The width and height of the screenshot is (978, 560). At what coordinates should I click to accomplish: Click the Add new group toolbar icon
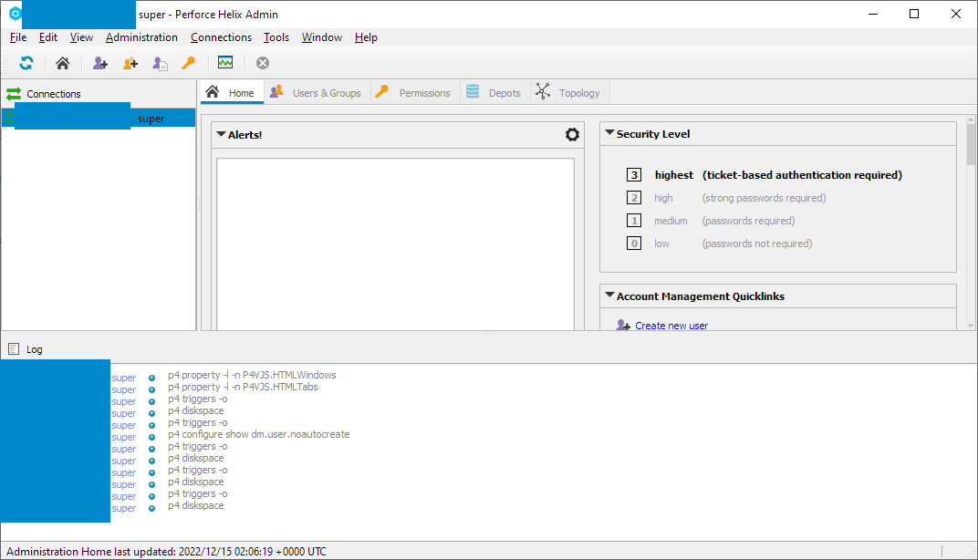coord(130,63)
